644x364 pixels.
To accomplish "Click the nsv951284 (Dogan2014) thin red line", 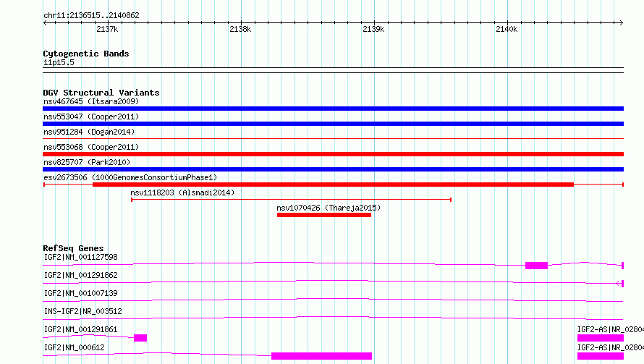I will click(333, 139).
